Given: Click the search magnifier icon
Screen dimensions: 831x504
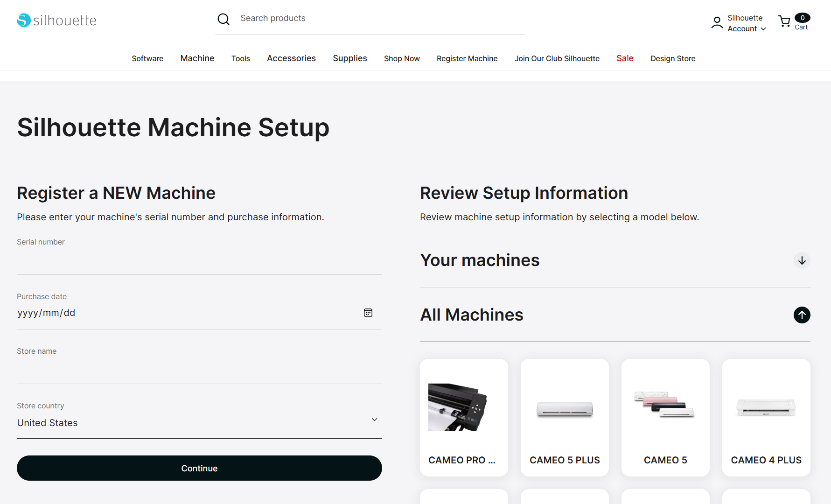Looking at the screenshot, I should (x=223, y=19).
